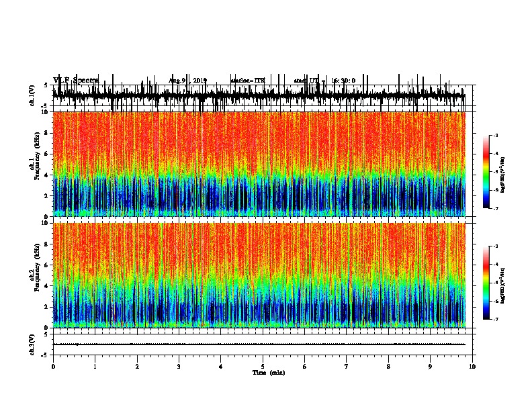Click the '7' time axis tick label

[x=347, y=367]
